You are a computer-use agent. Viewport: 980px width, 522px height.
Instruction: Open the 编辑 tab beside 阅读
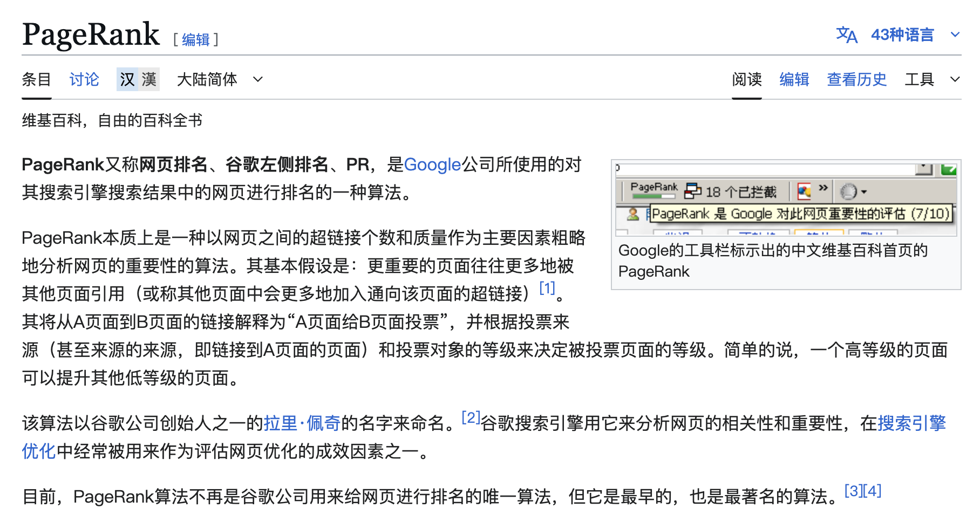click(x=794, y=79)
